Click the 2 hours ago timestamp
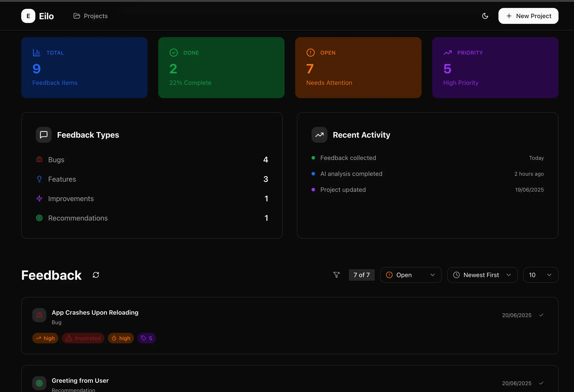Viewport: 574px width, 392px height. click(529, 174)
